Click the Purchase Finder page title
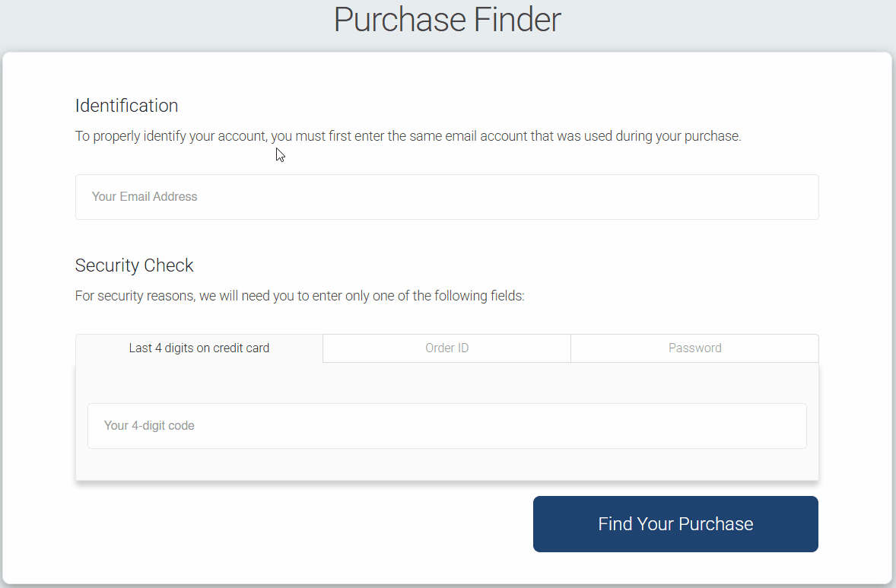 446,20
